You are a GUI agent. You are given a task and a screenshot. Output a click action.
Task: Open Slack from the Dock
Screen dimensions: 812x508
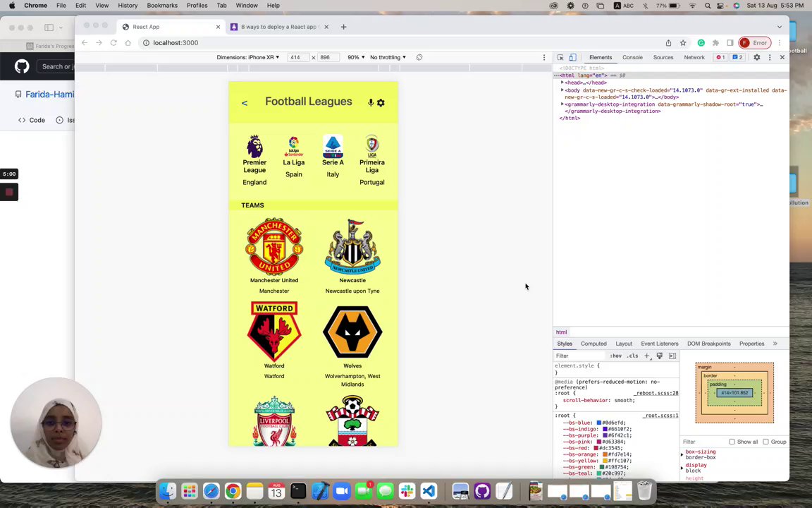tap(407, 491)
